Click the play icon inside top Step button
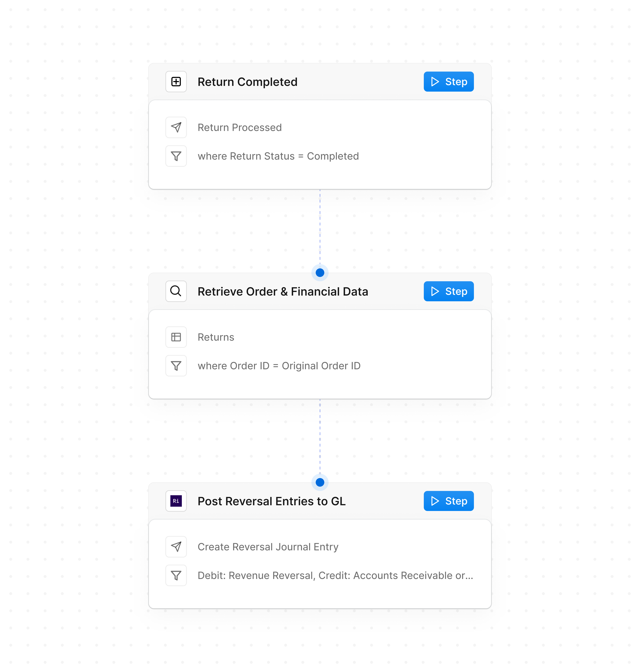 click(x=435, y=82)
